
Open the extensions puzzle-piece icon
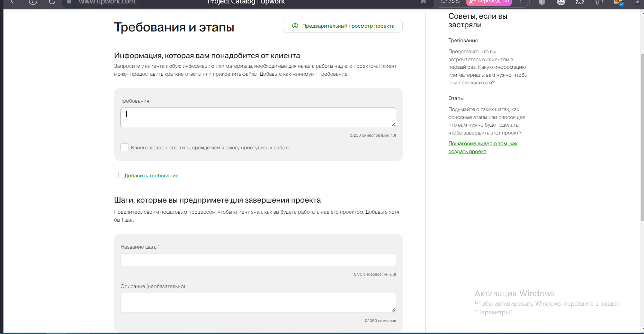point(580,2)
